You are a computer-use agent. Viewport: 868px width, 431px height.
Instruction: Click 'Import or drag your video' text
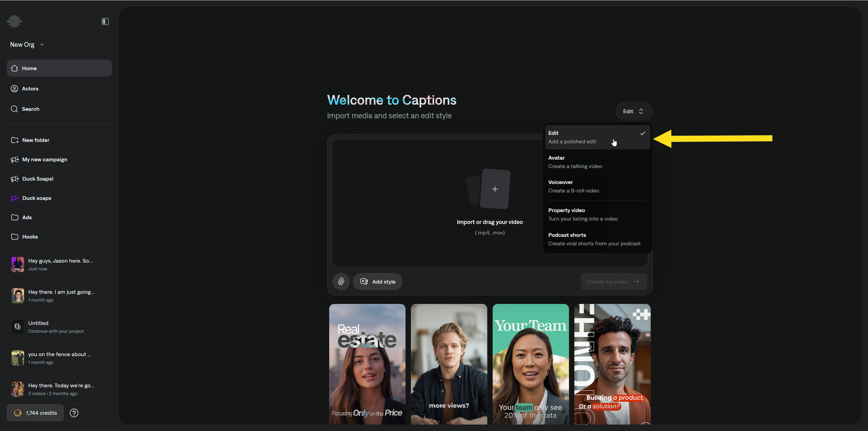(490, 222)
